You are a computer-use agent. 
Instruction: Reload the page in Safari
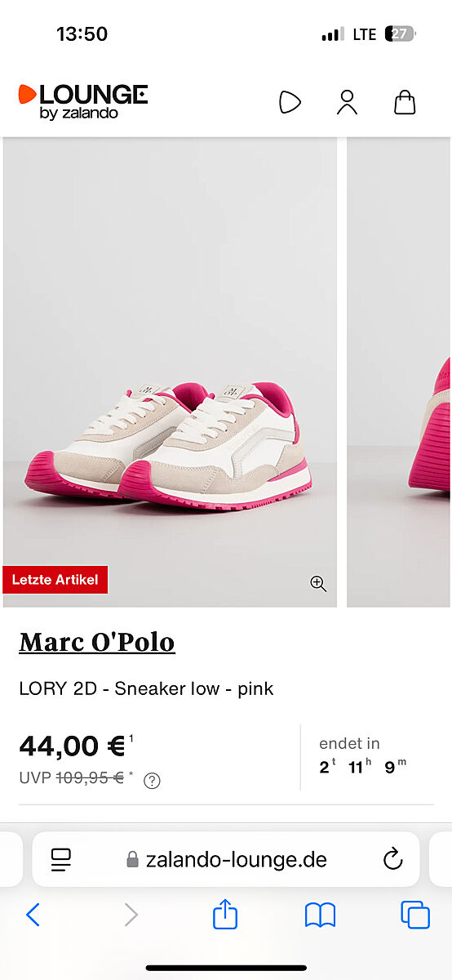click(393, 859)
